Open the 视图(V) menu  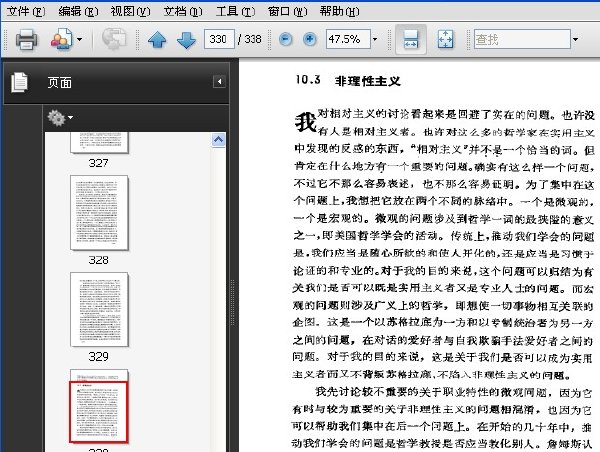point(130,11)
